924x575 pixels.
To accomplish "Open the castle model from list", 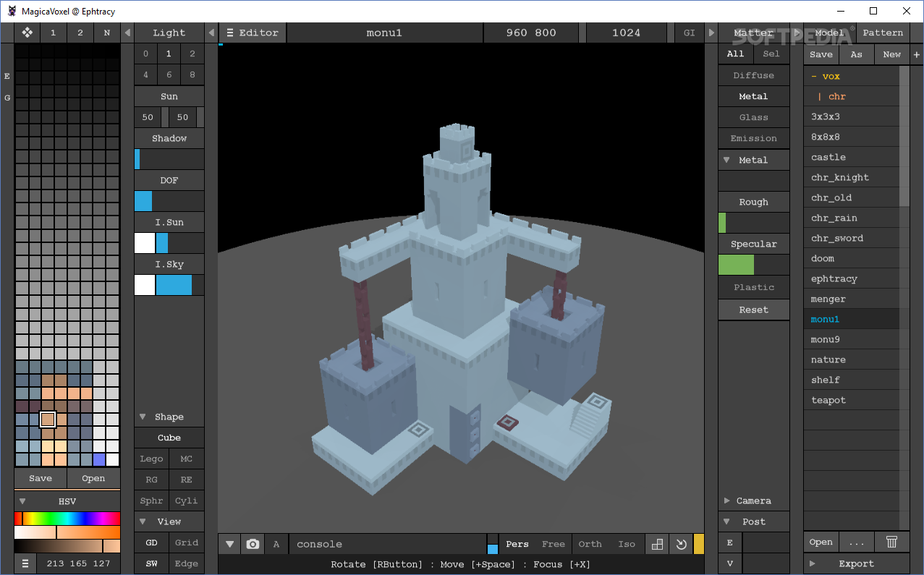I will pyautogui.click(x=852, y=157).
